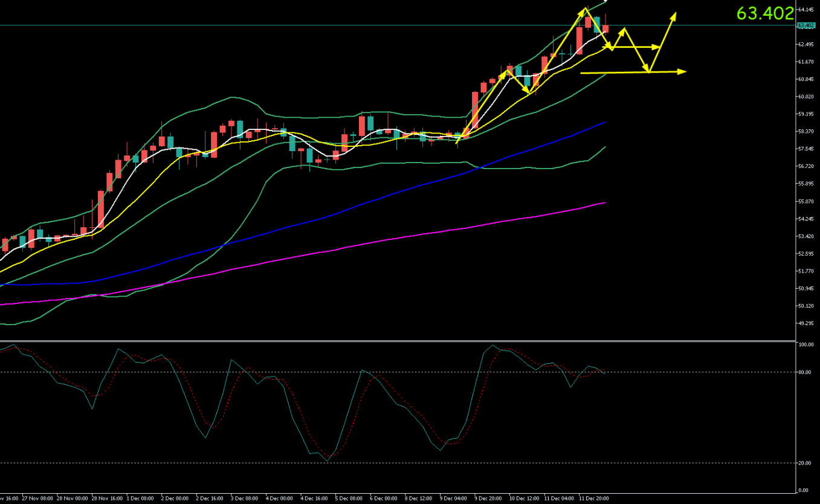This screenshot has height=504, width=820.
Task: Click the 64.145 price axis label
Action: pyautogui.click(x=806, y=10)
